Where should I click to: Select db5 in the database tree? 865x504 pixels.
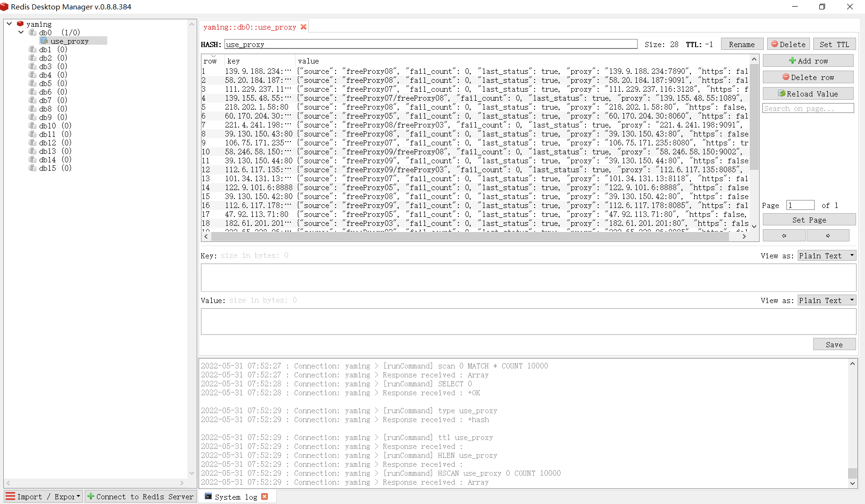(x=45, y=83)
